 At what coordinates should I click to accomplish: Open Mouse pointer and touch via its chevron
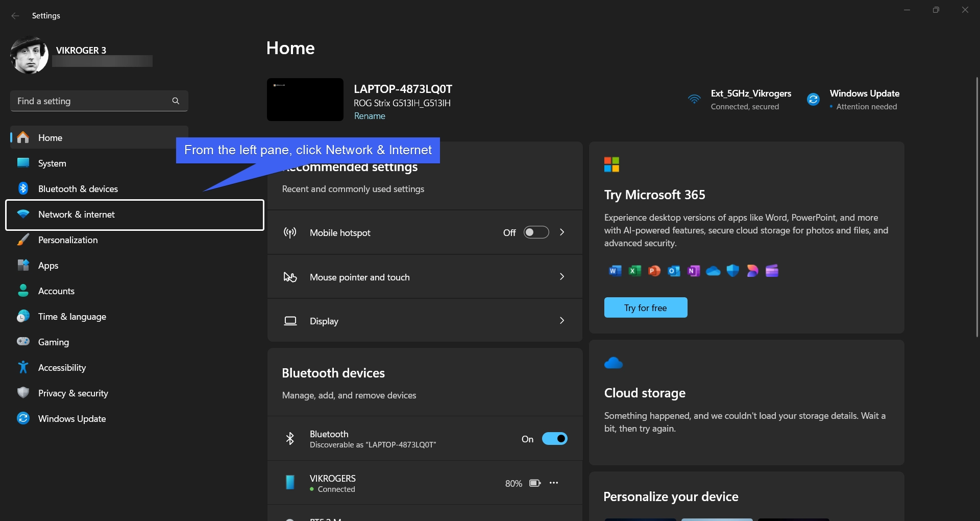[562, 277]
